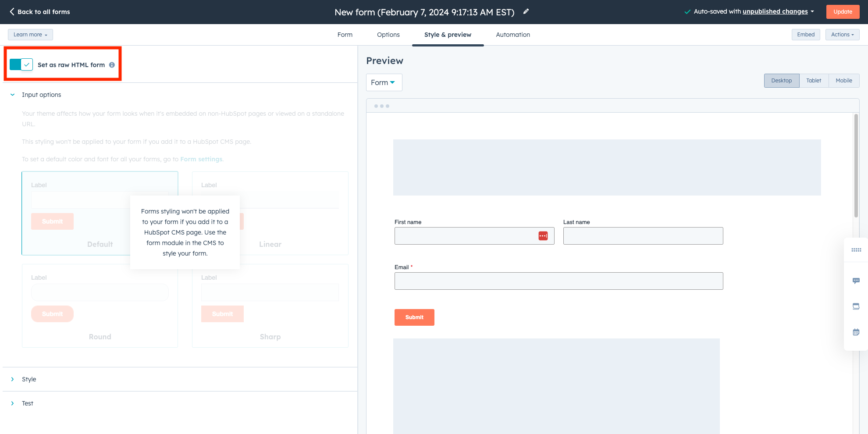
Task: Click the calendar icon in right sidebar
Action: 856,332
